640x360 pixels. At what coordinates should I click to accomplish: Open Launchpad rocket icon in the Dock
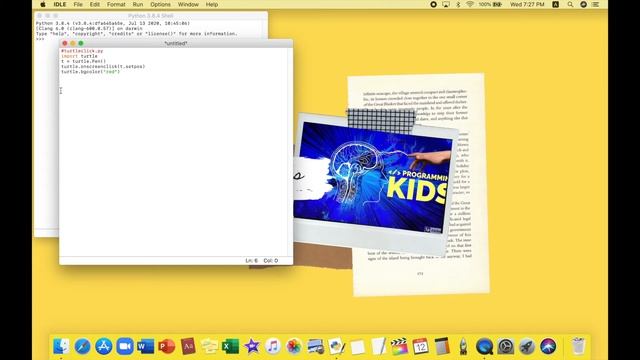click(527, 347)
